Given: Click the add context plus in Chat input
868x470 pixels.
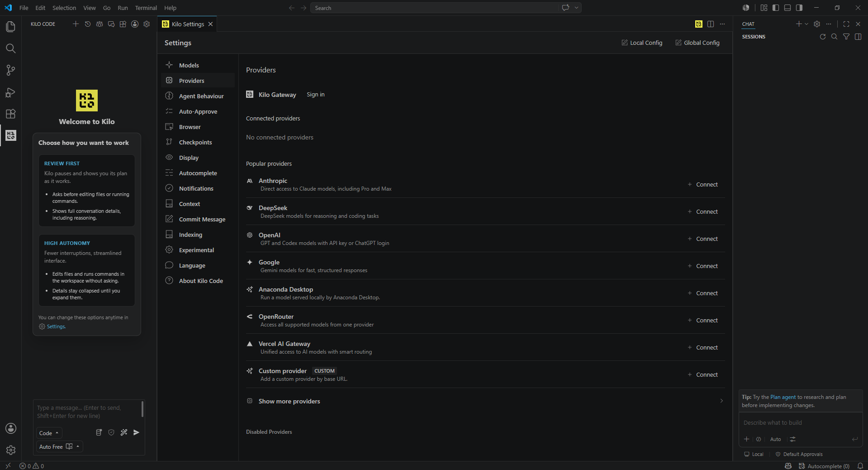Looking at the screenshot, I should coord(746,439).
